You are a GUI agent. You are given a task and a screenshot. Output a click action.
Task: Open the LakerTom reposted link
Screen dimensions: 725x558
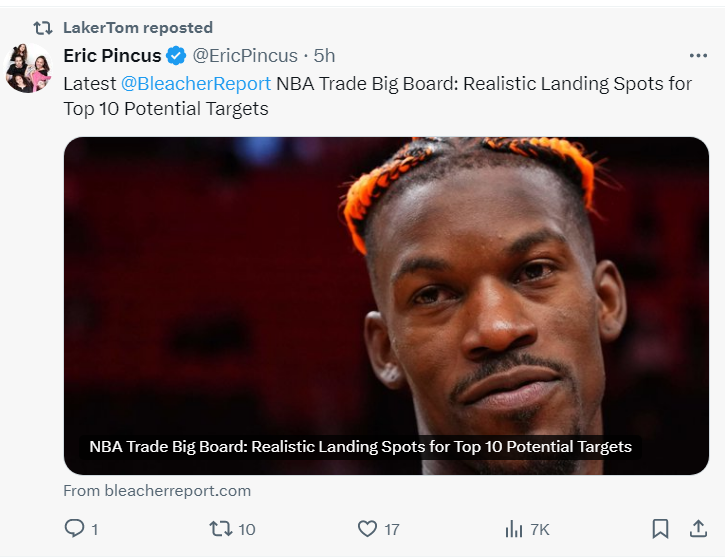coord(137,27)
